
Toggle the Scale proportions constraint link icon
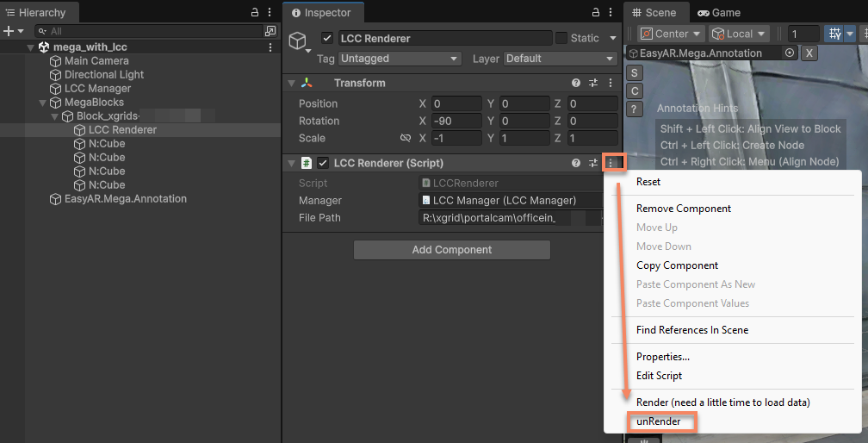[406, 138]
